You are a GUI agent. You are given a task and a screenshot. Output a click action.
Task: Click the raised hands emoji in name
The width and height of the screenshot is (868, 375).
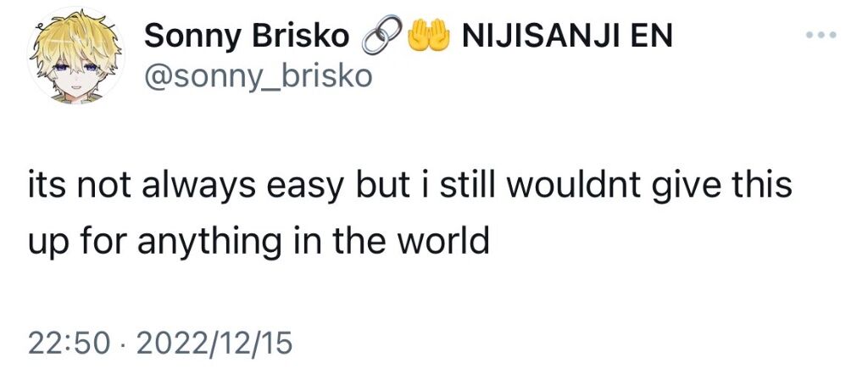click(x=427, y=36)
